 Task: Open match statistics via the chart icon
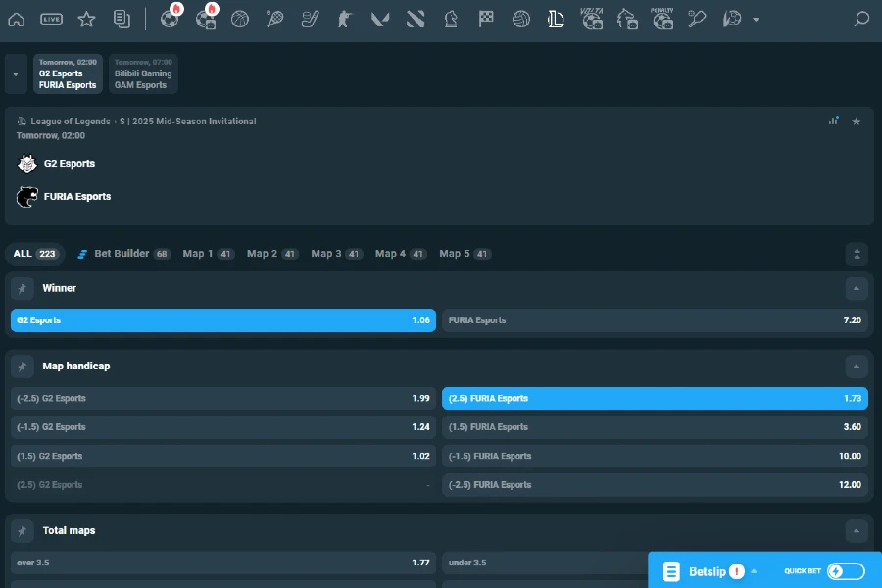(834, 121)
